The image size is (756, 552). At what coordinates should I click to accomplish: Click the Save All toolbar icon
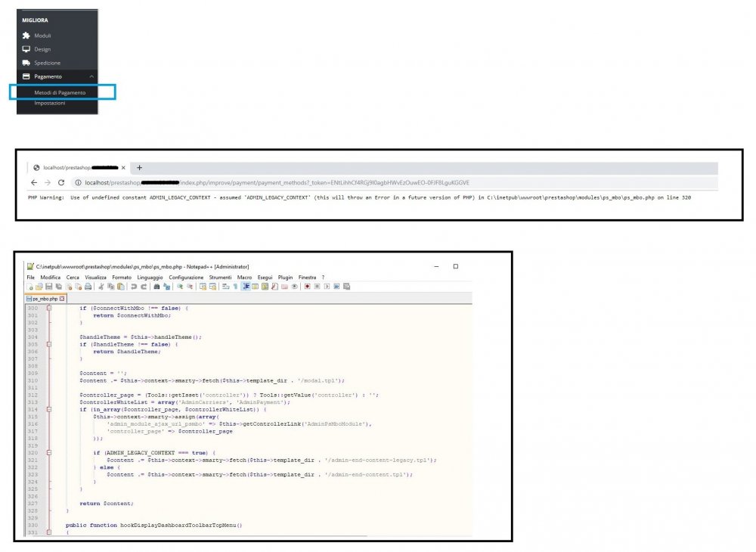tap(58, 287)
